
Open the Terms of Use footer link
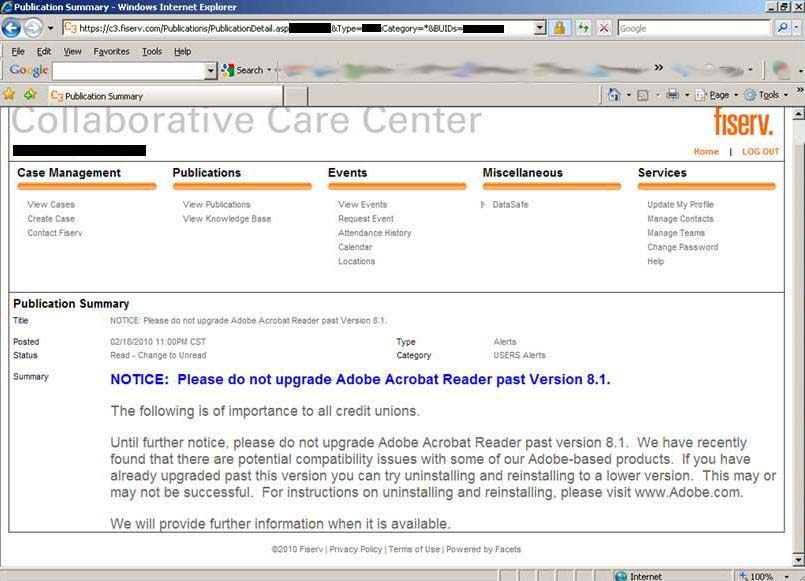click(414, 549)
